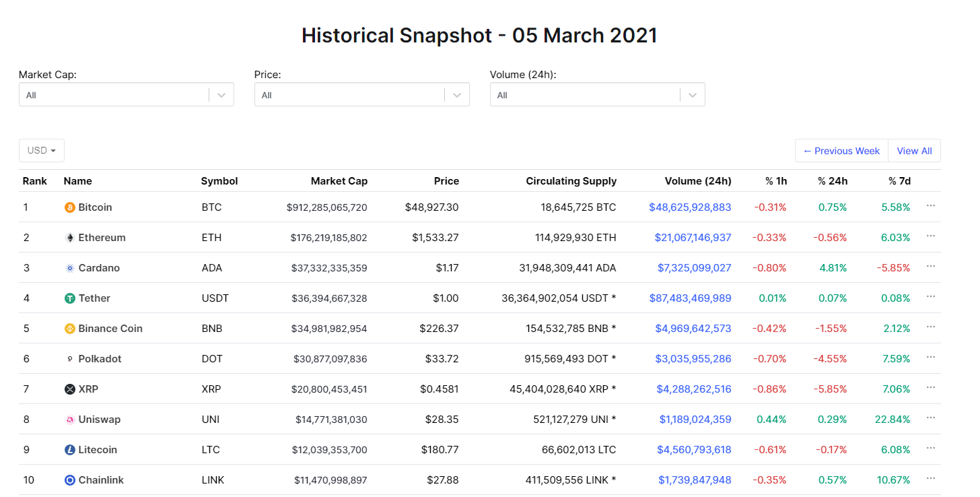Click the XRP logo icon
The height and width of the screenshot is (497, 980).
pyautogui.click(x=69, y=389)
